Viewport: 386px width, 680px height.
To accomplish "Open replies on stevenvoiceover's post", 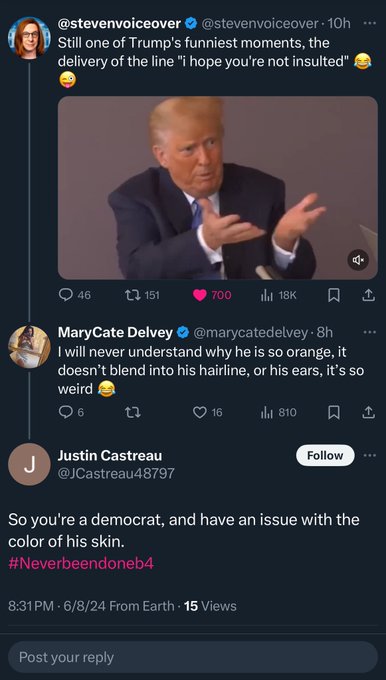I will 74,295.
